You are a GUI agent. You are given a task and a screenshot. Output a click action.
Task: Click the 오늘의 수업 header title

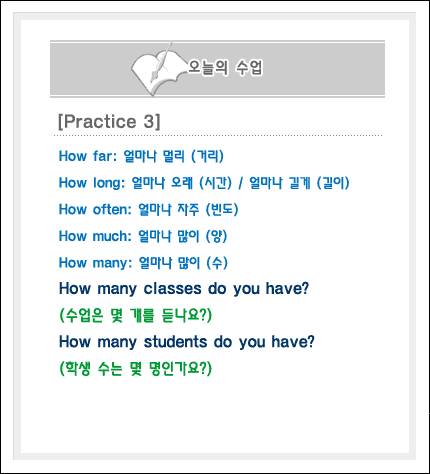(225, 68)
